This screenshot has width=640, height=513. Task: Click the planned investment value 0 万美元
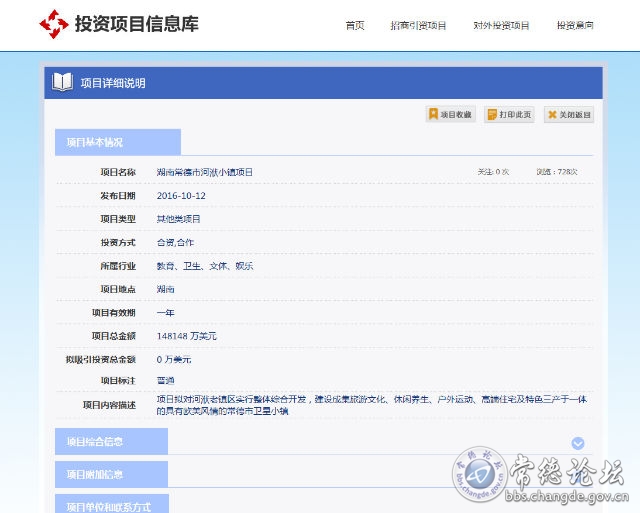[174, 360]
